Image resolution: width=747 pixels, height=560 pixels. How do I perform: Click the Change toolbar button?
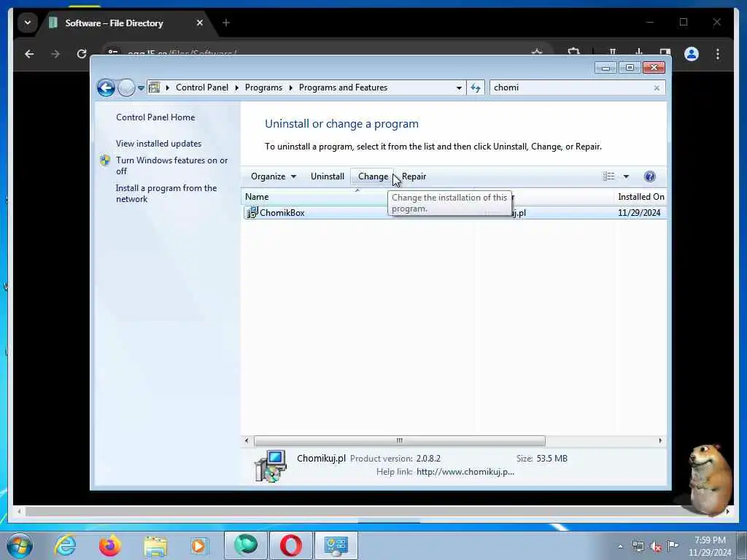(x=373, y=176)
